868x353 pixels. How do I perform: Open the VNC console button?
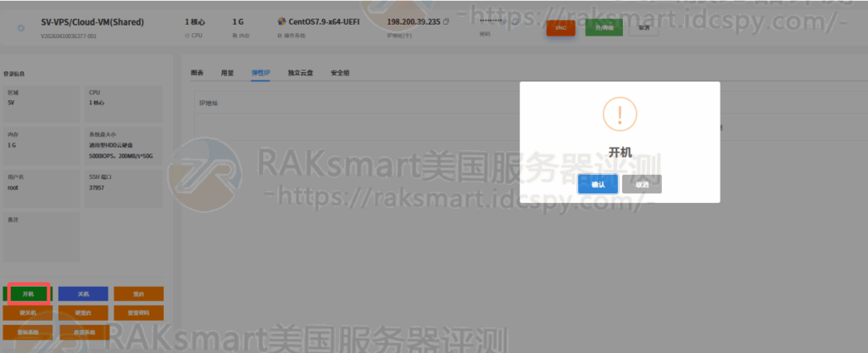point(561,28)
